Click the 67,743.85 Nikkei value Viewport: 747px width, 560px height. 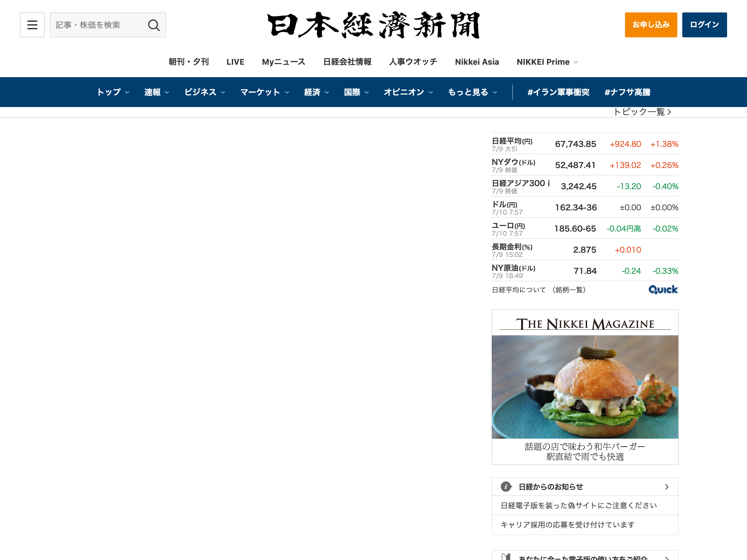point(576,144)
